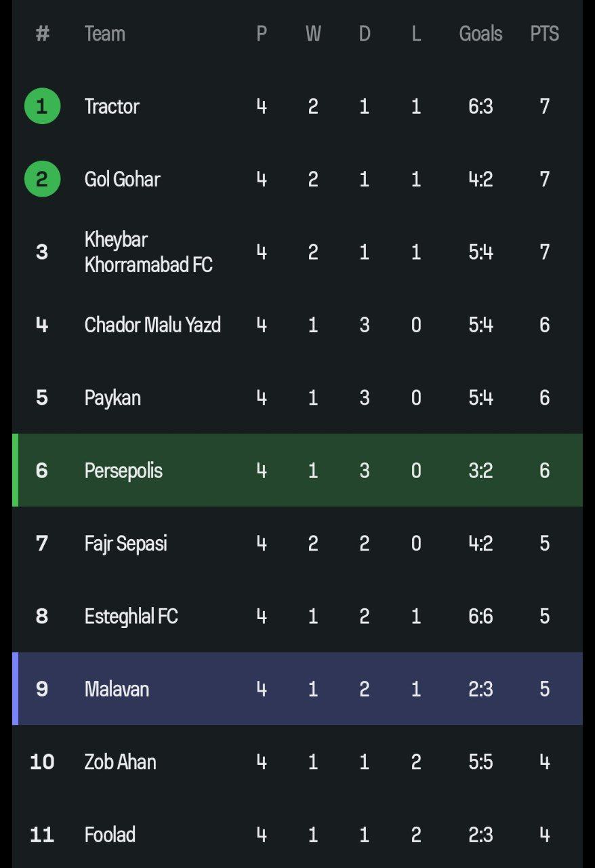Tap Esteghlal FC team name
The image size is (595, 868).
131,616
